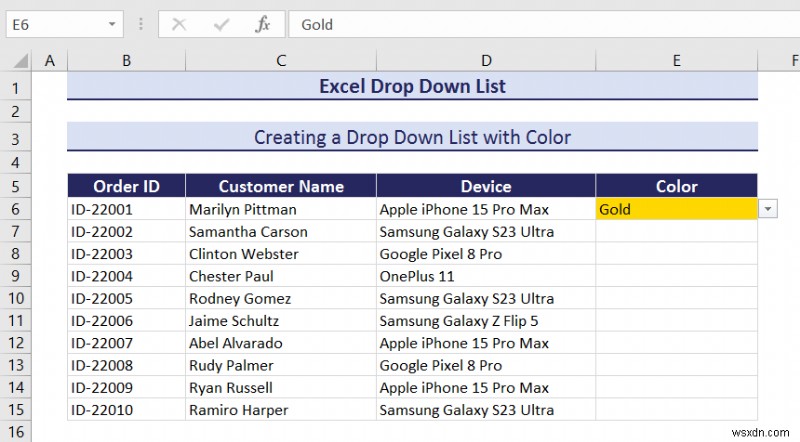
Task: Select cell ID-22007
Action: [127, 343]
